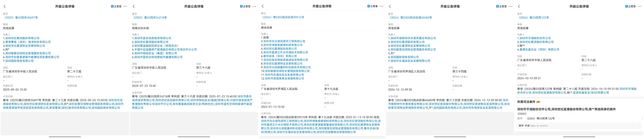Open 深圳市恒裕实业(集团)有限公司 link in 公告内容 text

pos(210,100)
